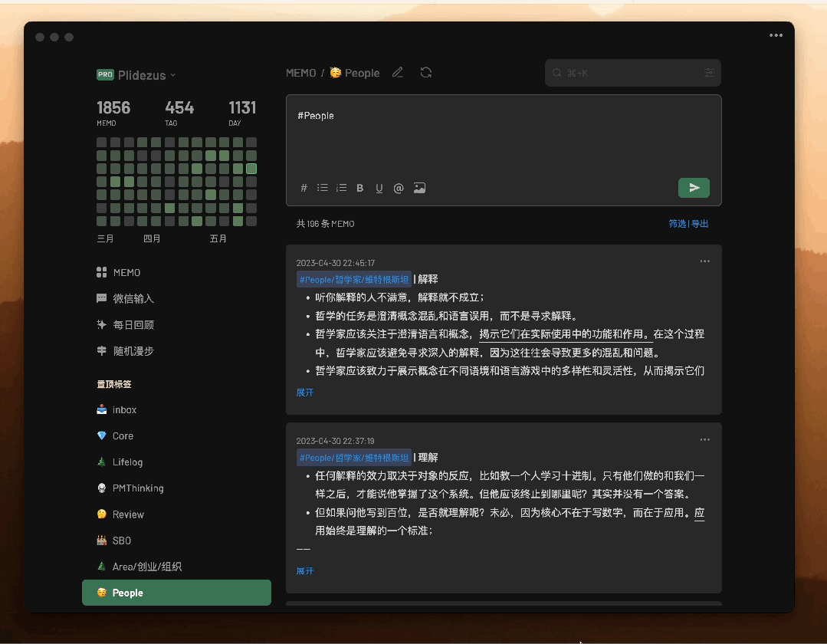Open 每日回顾 in the sidebar
Viewport: 827px width, 644px height.
[125, 325]
